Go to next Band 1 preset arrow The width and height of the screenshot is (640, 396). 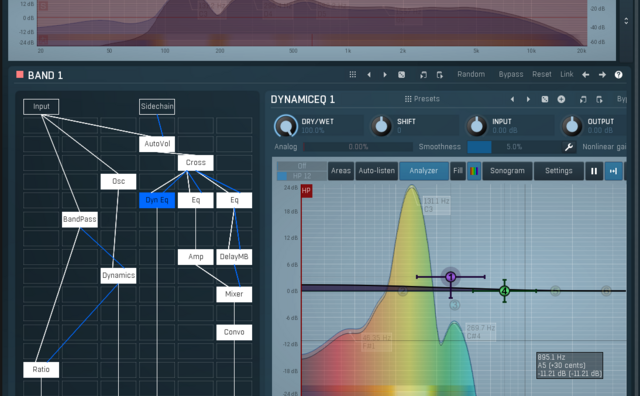pyautogui.click(x=385, y=75)
